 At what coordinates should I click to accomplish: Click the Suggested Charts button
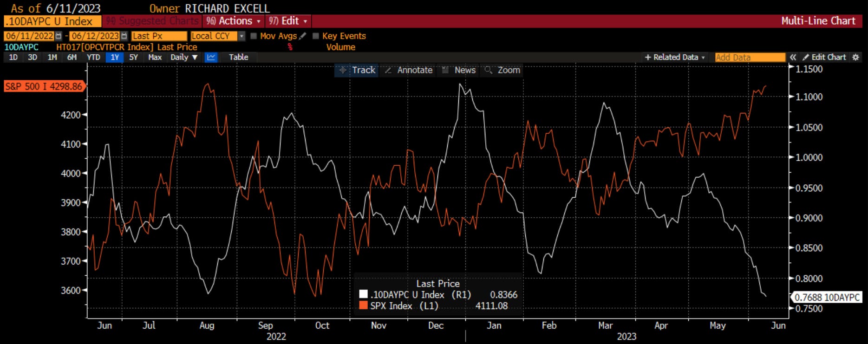click(152, 21)
